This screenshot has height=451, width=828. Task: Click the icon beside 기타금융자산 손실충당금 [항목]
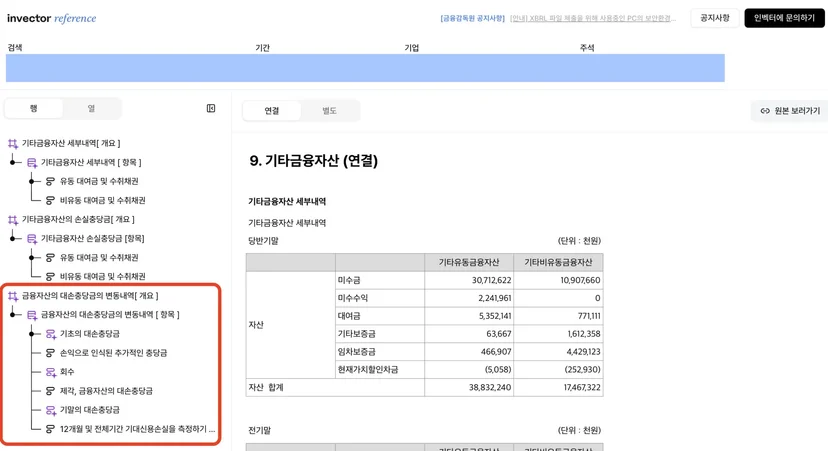32,239
